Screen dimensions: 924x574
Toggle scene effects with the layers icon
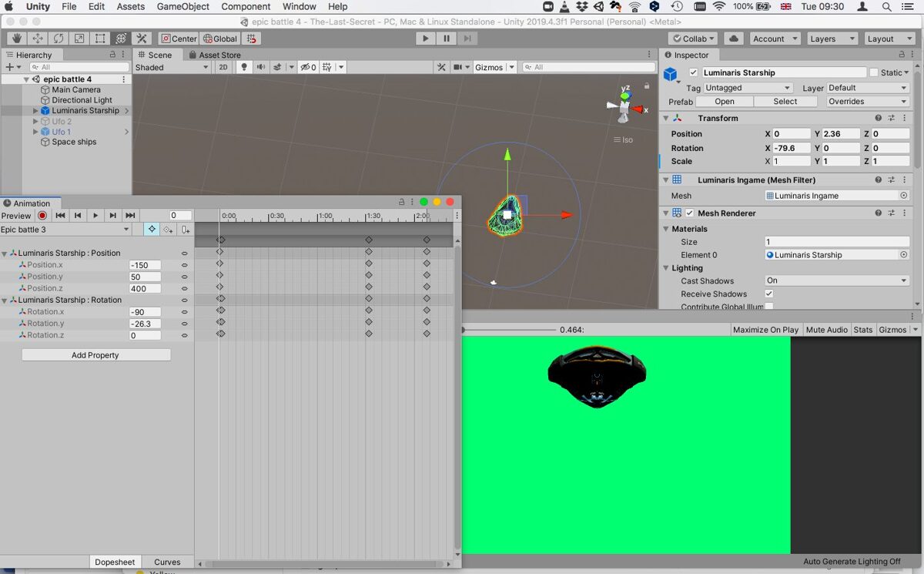point(277,67)
